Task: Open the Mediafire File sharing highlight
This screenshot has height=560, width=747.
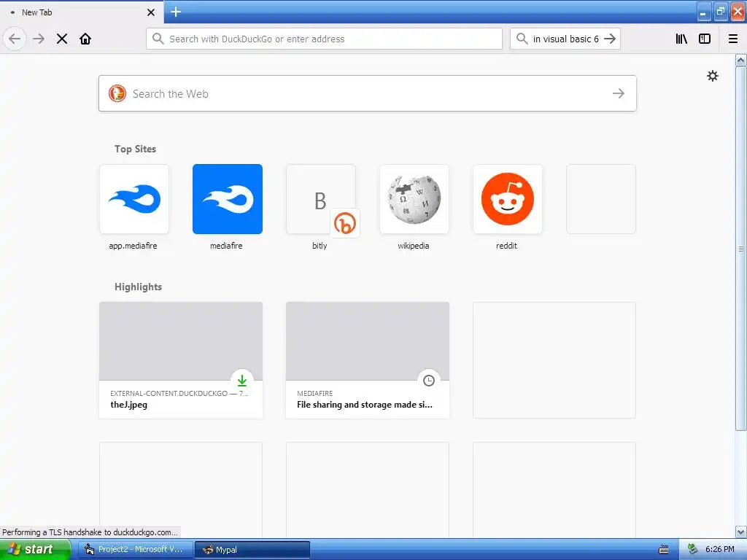Action: pos(368,360)
